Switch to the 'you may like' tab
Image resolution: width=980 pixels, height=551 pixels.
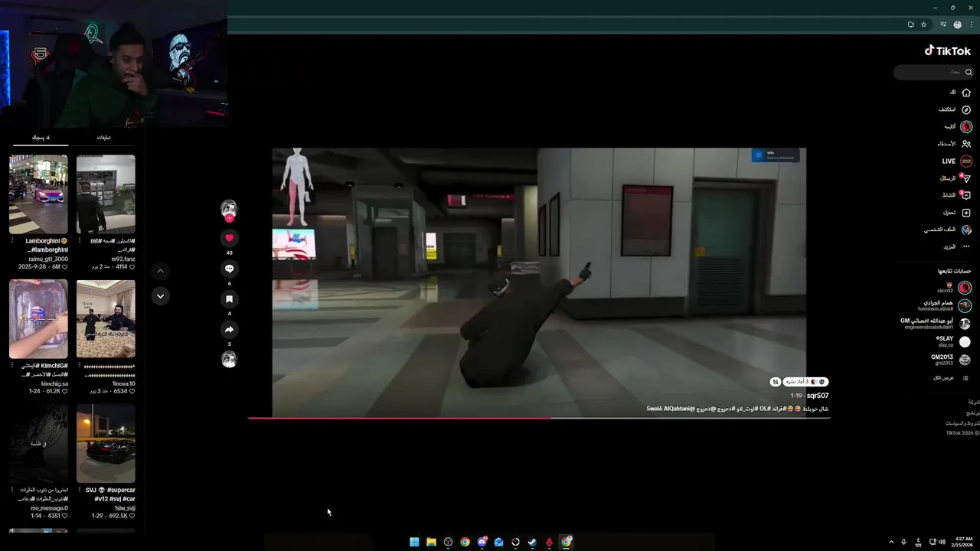[41, 137]
